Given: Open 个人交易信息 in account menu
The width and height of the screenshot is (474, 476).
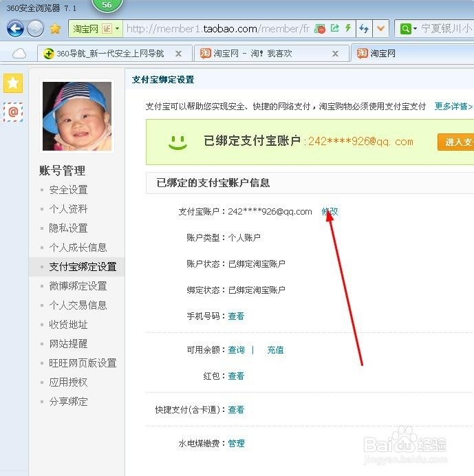Looking at the screenshot, I should pyautogui.click(x=78, y=305).
